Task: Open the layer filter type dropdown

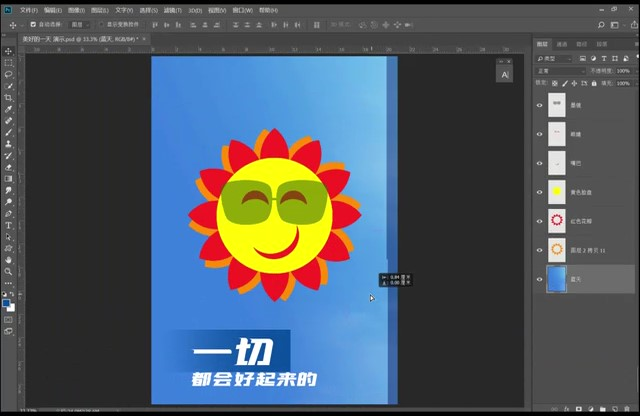Action: click(556, 58)
